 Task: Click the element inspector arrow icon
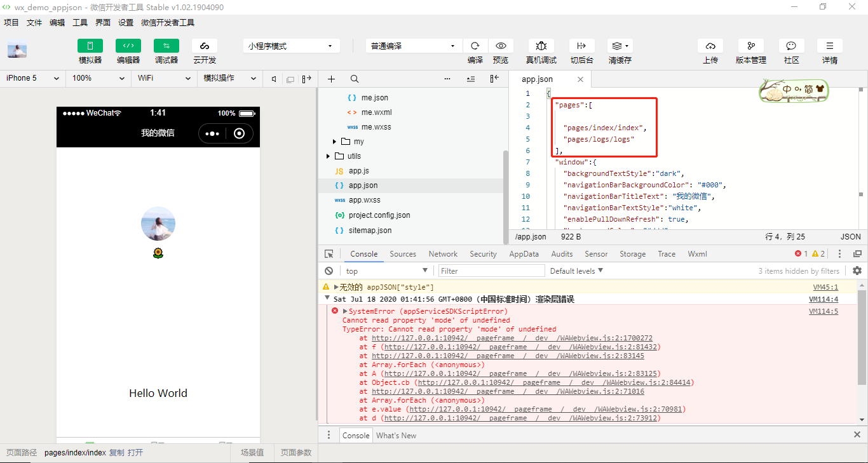coord(329,254)
